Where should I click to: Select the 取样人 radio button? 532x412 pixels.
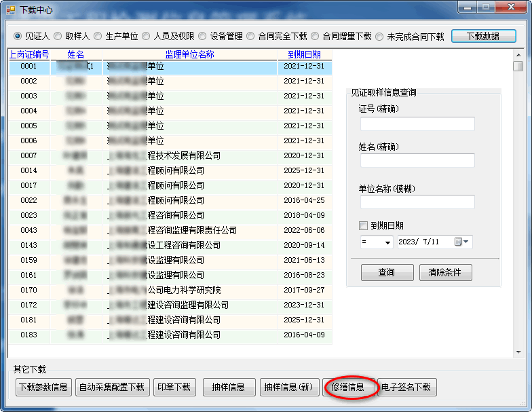pos(58,36)
